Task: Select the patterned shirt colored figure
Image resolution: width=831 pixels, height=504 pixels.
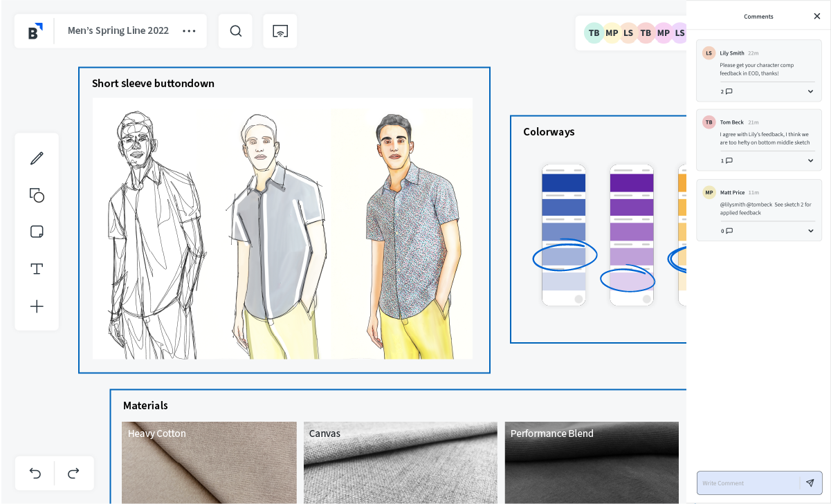Action: click(x=414, y=235)
